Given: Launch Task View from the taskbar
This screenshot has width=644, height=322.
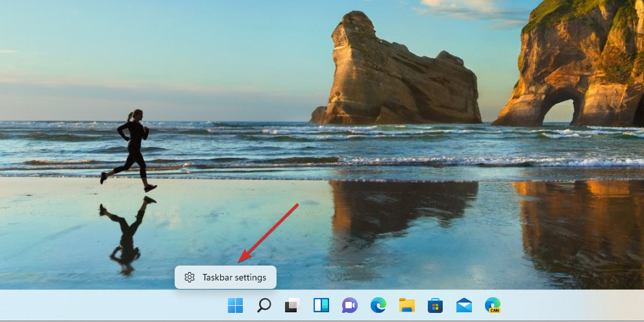Looking at the screenshot, I should 293,305.
